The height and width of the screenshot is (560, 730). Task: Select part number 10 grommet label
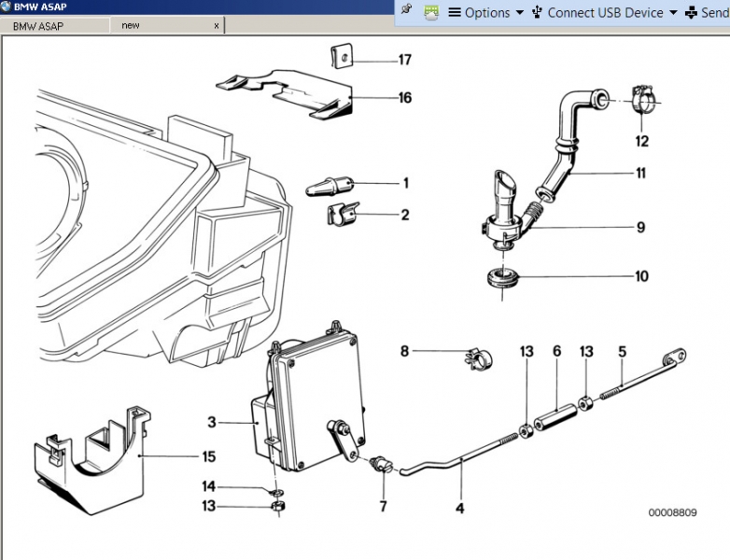coord(640,276)
